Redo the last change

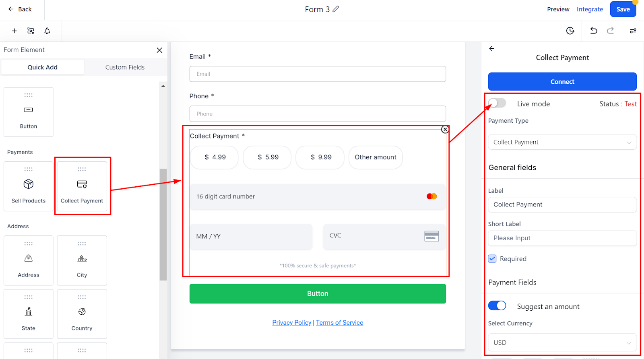coord(610,31)
